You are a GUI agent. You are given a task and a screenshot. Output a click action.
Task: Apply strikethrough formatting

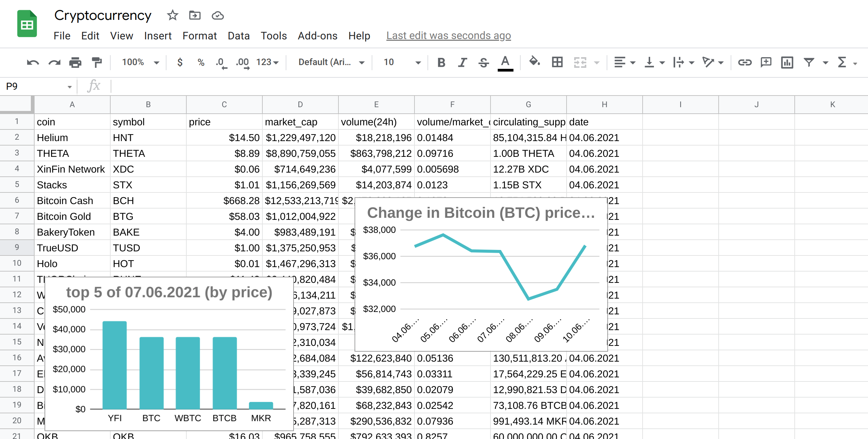pyautogui.click(x=483, y=62)
